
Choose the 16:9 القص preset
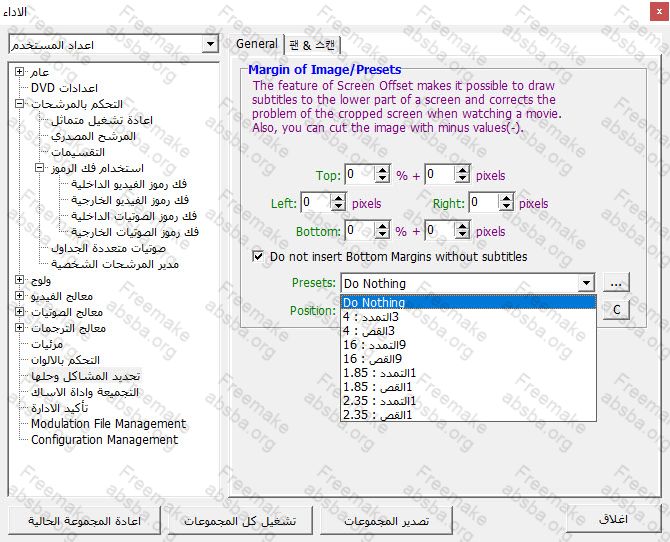pos(468,359)
